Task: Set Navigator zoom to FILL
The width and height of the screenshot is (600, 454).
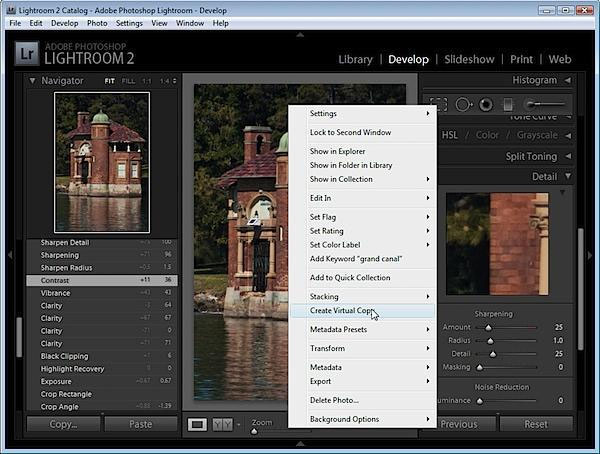Action: pyautogui.click(x=128, y=81)
